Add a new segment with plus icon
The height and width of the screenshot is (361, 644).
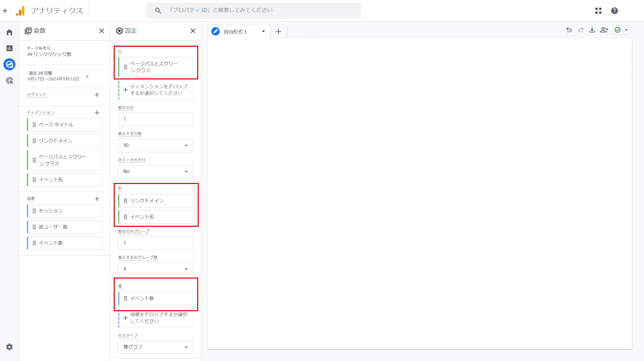(x=97, y=95)
